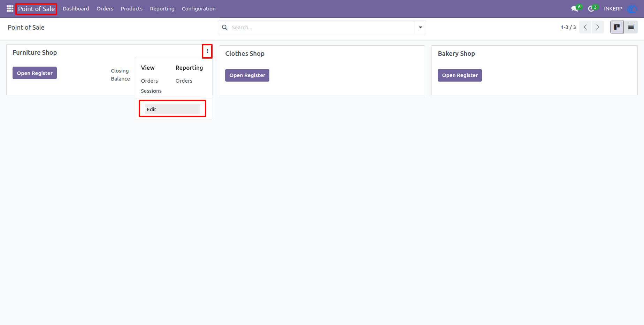The height and width of the screenshot is (325, 644).
Task: Switch to Kanban view
Action: (x=617, y=27)
